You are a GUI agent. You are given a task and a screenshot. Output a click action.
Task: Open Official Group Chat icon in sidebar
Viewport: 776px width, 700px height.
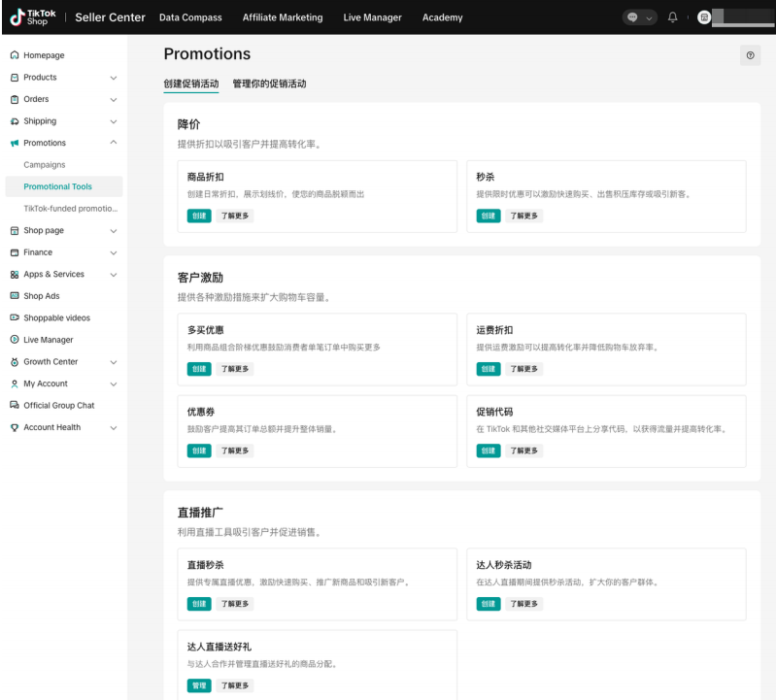(15, 406)
